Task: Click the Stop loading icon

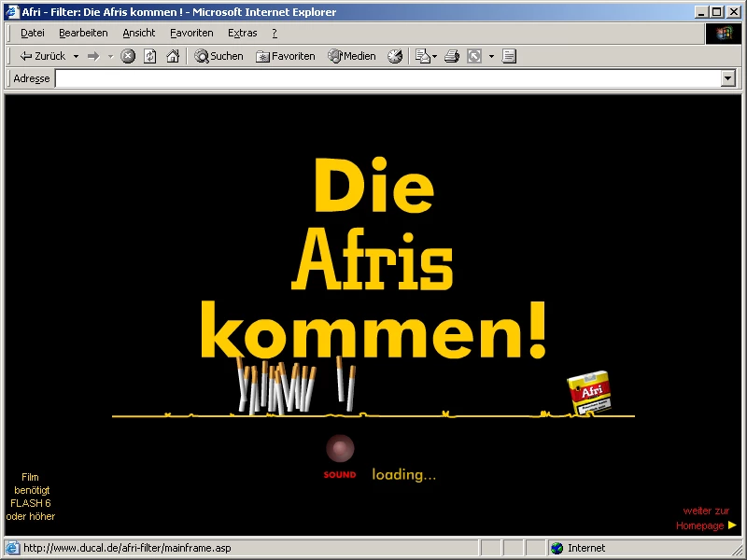Action: coord(128,56)
